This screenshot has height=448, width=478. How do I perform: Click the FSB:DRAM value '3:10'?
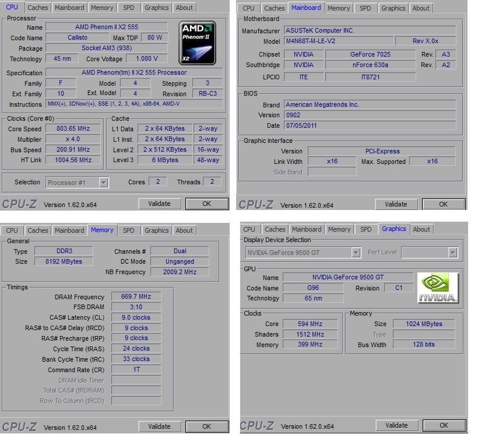[136, 307]
